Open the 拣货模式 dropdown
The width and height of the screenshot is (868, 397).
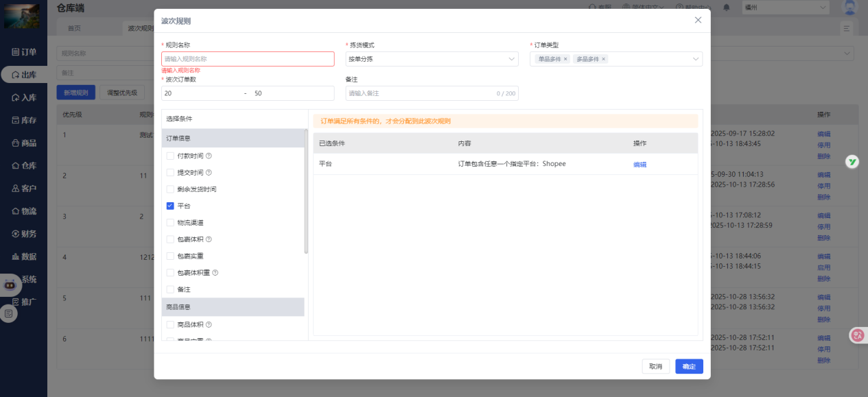tap(432, 59)
